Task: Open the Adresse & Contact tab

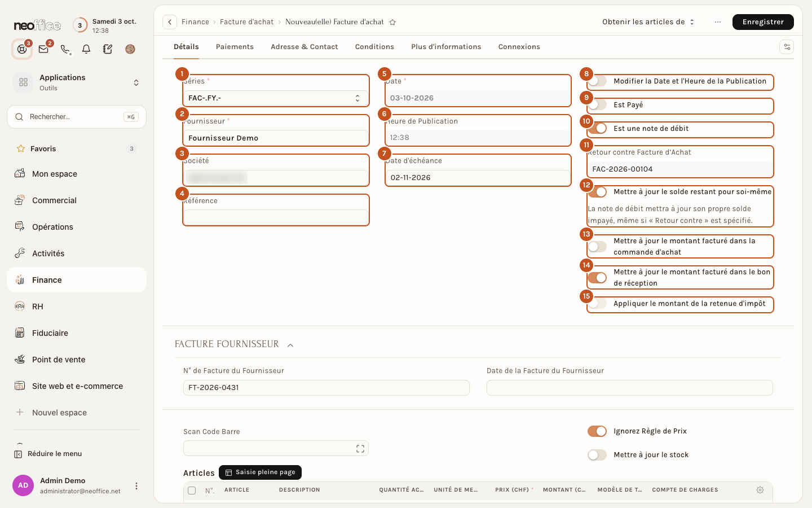Action: (304, 47)
